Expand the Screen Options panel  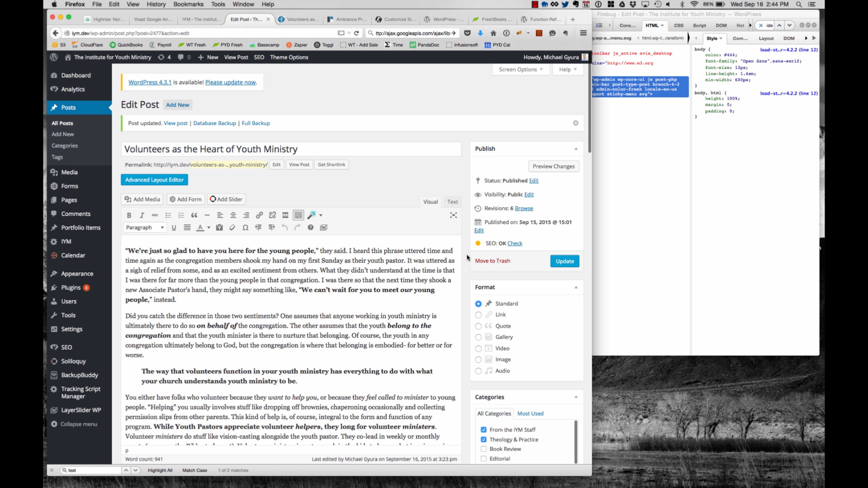click(x=520, y=69)
